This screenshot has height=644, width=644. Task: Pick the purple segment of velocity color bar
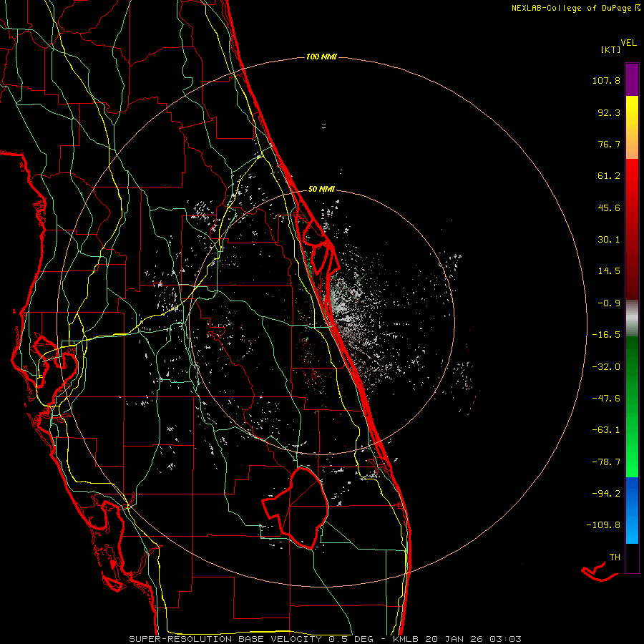pyautogui.click(x=632, y=79)
